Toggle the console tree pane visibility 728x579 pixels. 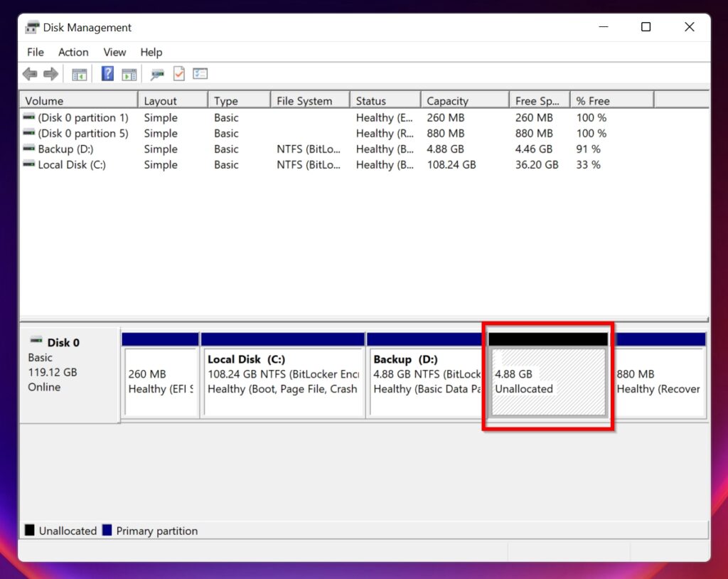tap(79, 73)
